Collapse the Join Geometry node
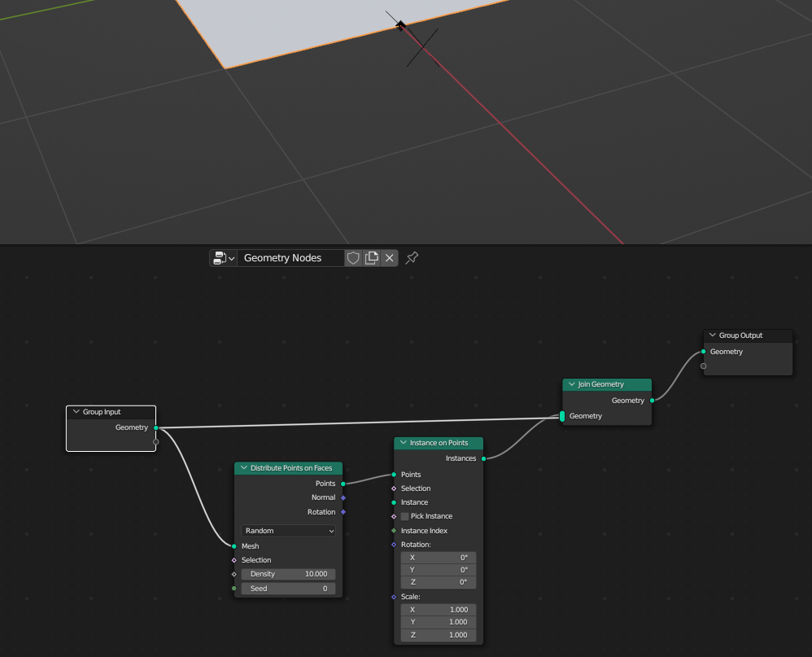The image size is (812, 657). click(x=571, y=384)
